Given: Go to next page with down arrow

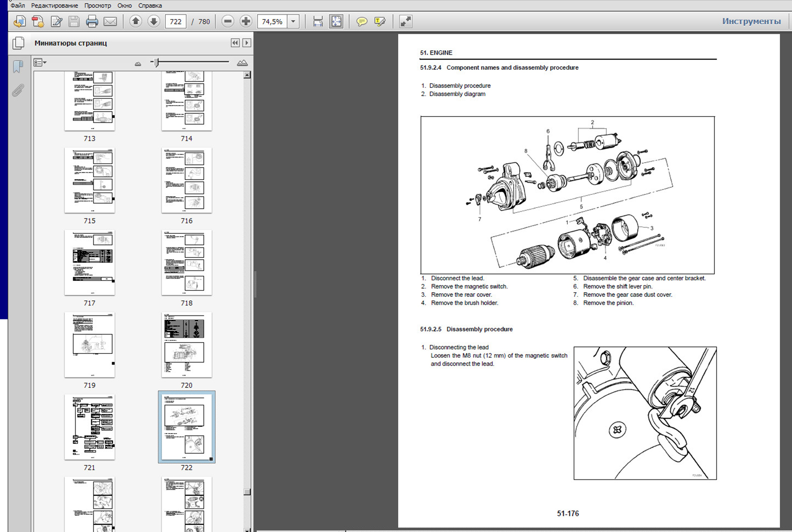Looking at the screenshot, I should point(154,21).
